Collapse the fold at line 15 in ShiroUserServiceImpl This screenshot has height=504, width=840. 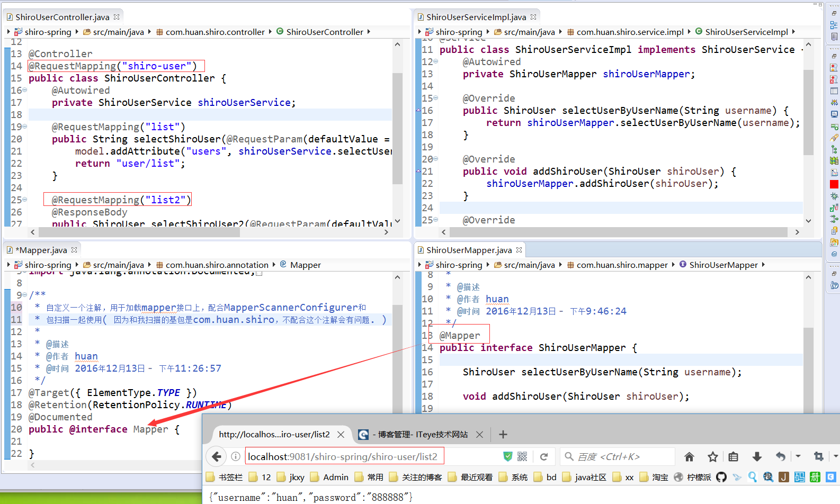point(436,98)
